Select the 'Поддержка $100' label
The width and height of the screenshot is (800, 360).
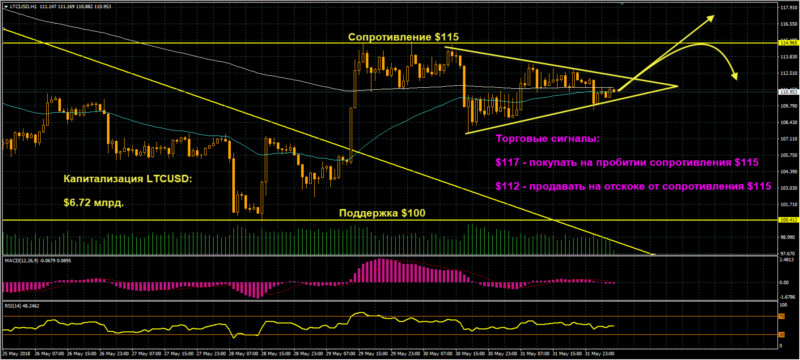tap(382, 214)
